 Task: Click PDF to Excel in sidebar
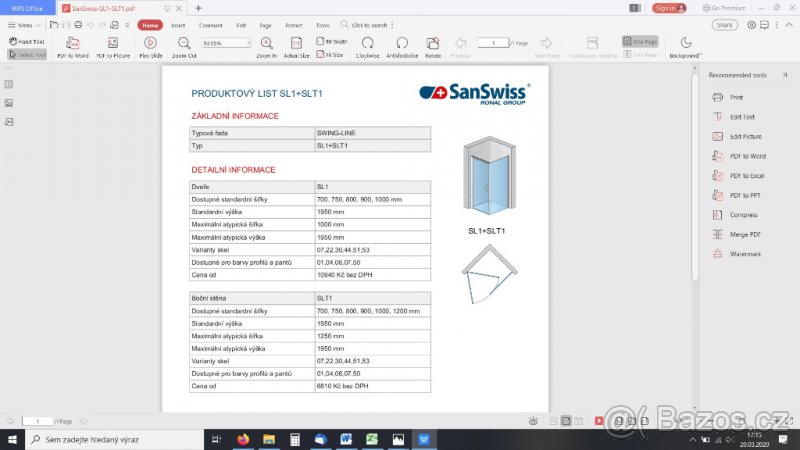point(747,176)
